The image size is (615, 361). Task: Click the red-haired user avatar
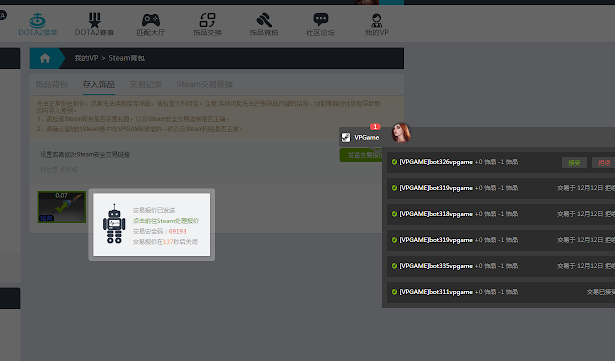[x=400, y=133]
